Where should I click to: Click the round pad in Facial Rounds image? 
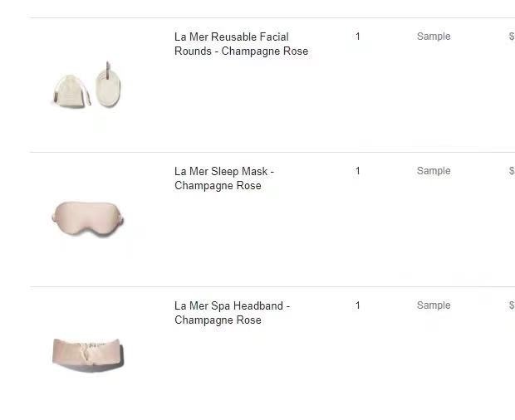pyautogui.click(x=106, y=87)
